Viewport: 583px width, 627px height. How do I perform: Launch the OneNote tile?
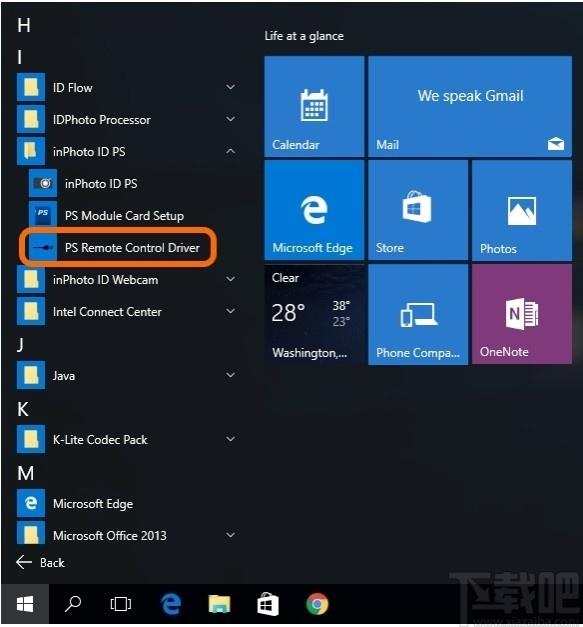click(522, 314)
